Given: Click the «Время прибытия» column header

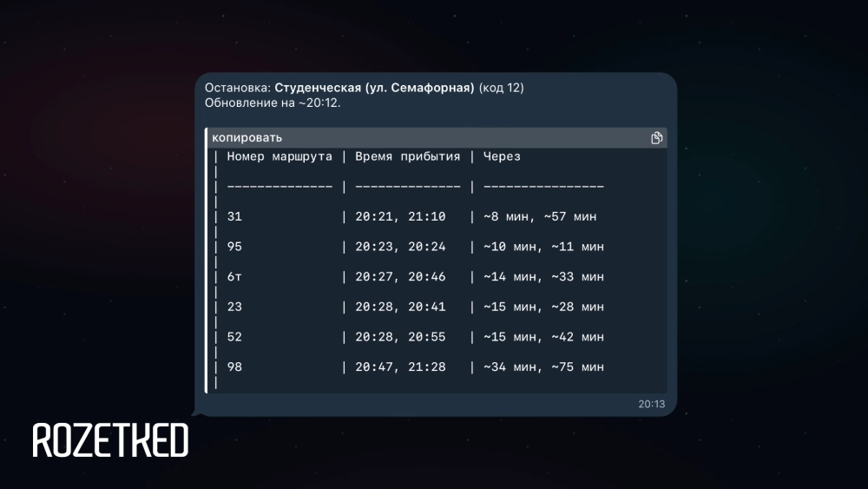Looking at the screenshot, I should 407,156.
